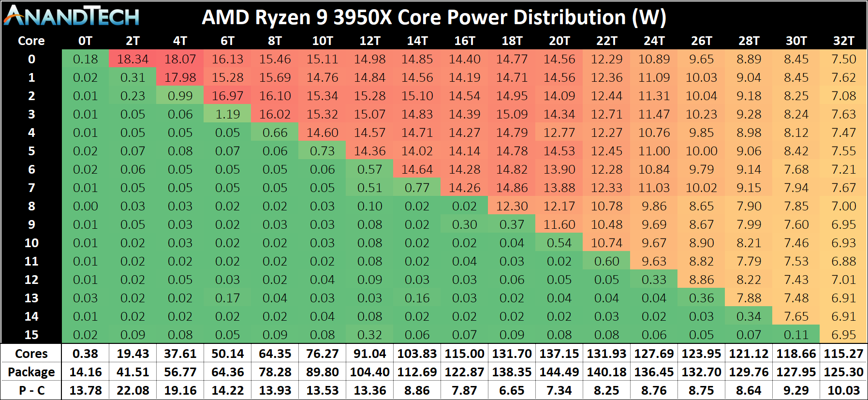Click the core "15" row label
This screenshot has width=868, height=400.
[31, 335]
